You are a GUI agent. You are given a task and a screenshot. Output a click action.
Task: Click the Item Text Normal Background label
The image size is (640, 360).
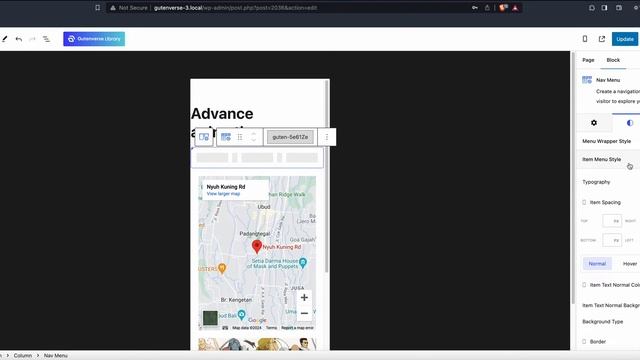(x=611, y=305)
